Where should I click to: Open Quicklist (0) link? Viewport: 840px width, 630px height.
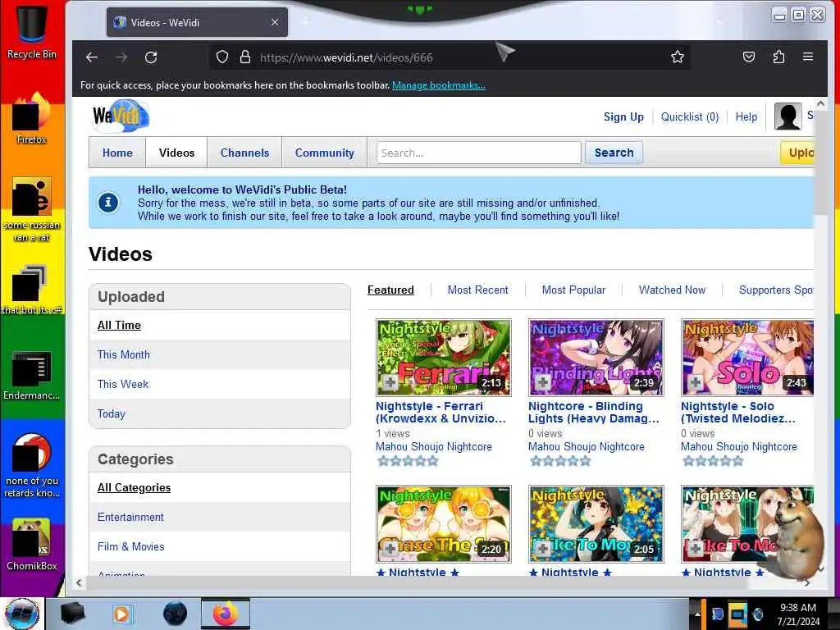689,116
